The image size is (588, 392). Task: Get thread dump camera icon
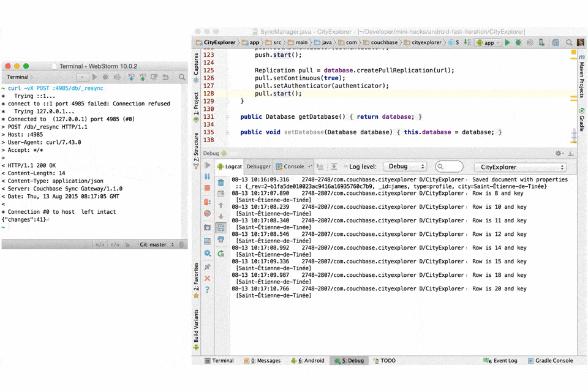208,227
